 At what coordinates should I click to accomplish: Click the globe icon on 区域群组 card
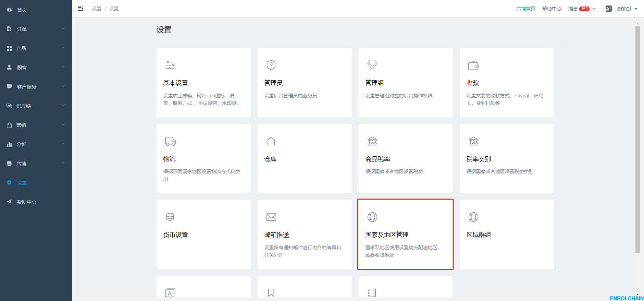tap(473, 217)
